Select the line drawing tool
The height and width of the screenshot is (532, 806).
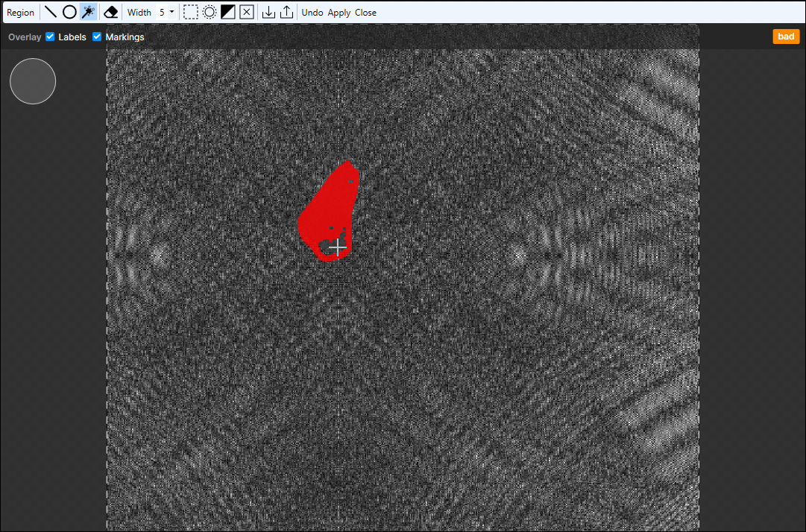pos(50,12)
